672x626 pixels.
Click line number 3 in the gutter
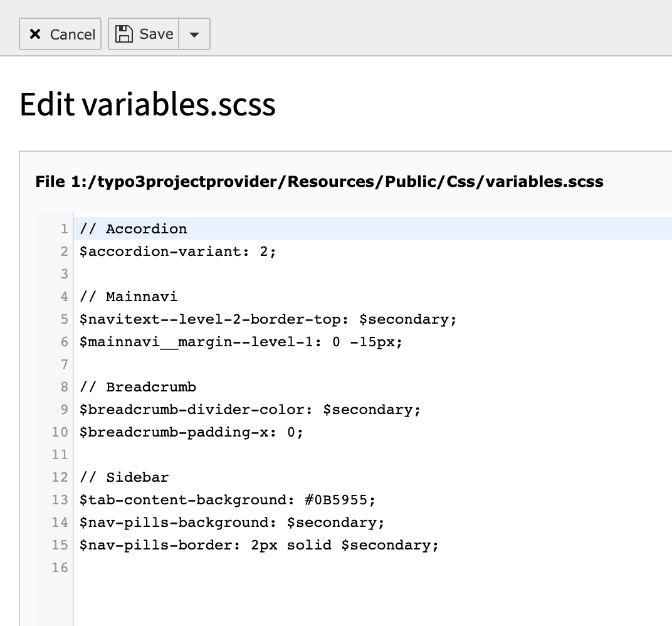[63, 274]
